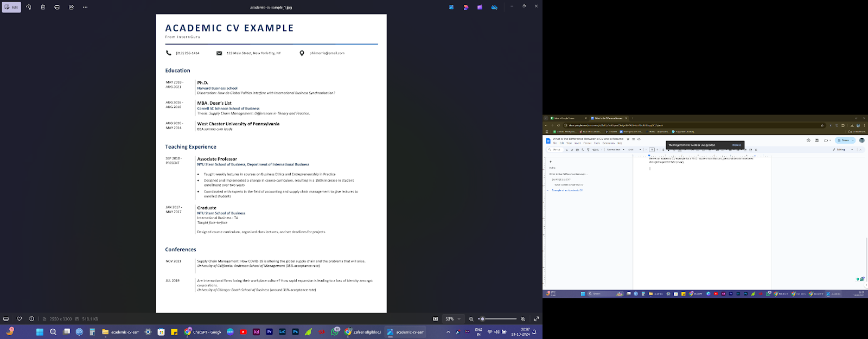Open ChatGPT Chrome window from taskbar
868x339 pixels.
coord(202,332)
